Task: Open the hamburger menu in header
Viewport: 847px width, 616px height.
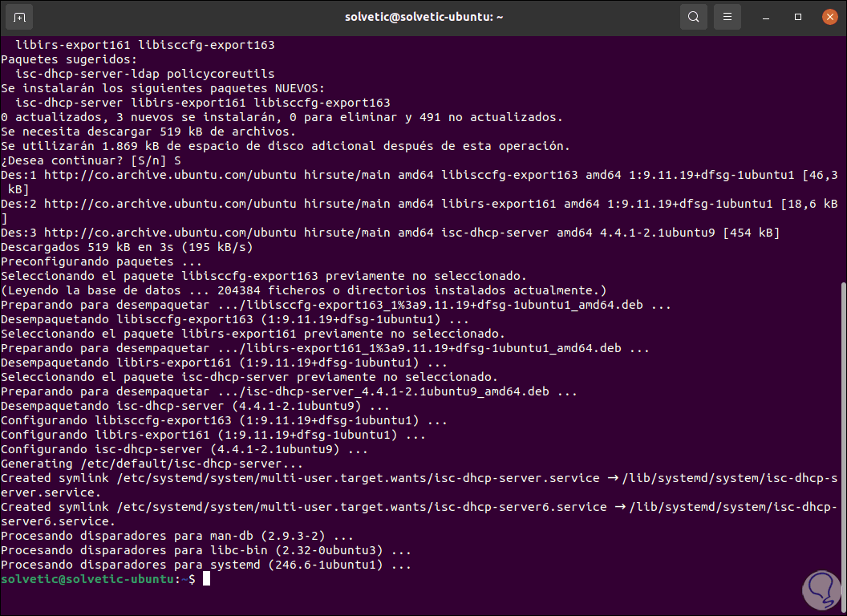Action: coord(727,17)
